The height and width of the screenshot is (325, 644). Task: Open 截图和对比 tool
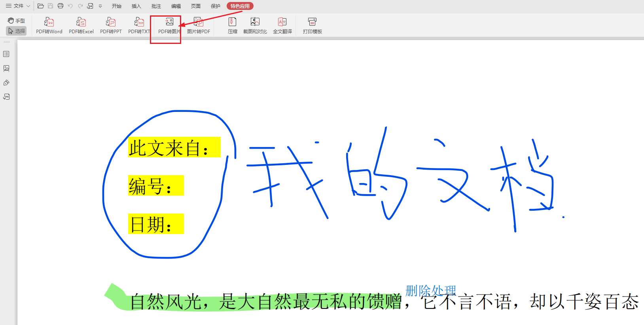255,26
